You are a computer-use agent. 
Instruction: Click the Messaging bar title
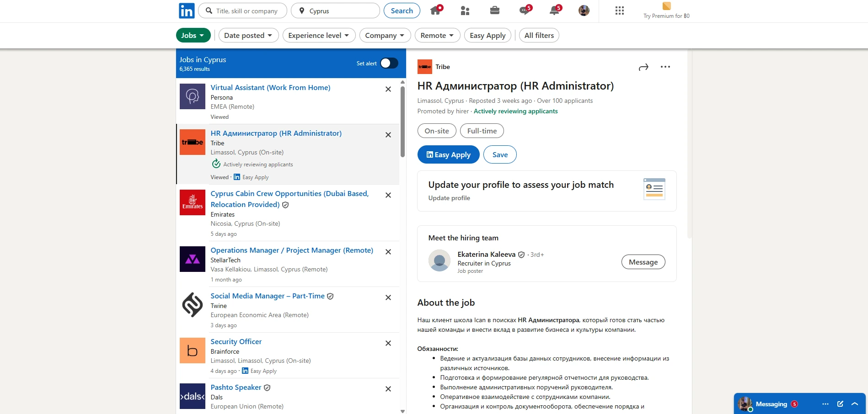(771, 404)
